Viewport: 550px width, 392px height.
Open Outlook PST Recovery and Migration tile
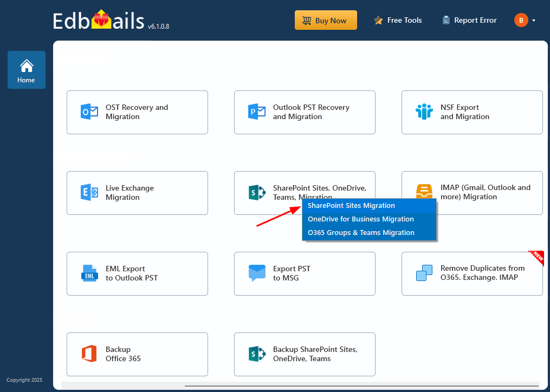[x=305, y=112]
